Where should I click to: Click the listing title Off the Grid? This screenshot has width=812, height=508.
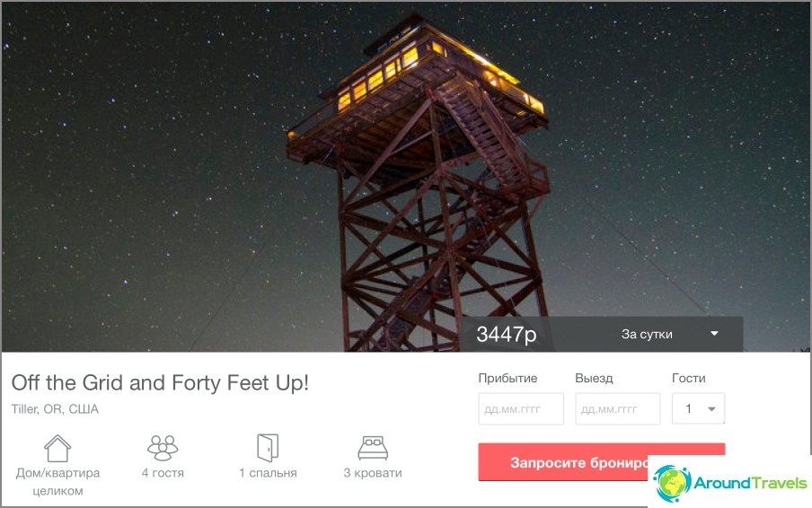pyautogui.click(x=160, y=383)
